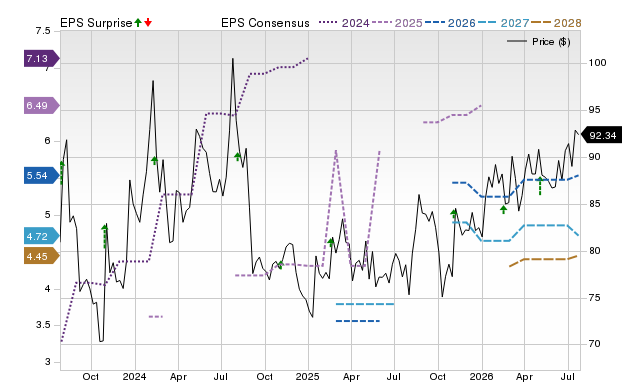Screen dimensions: 640x382
Task: Click the 3.5 left axis label
Action: pyautogui.click(x=43, y=325)
